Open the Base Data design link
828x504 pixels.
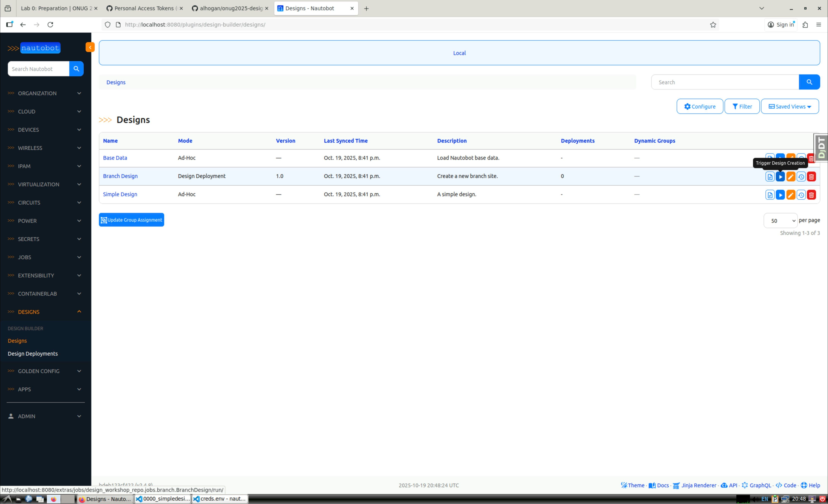(x=115, y=158)
